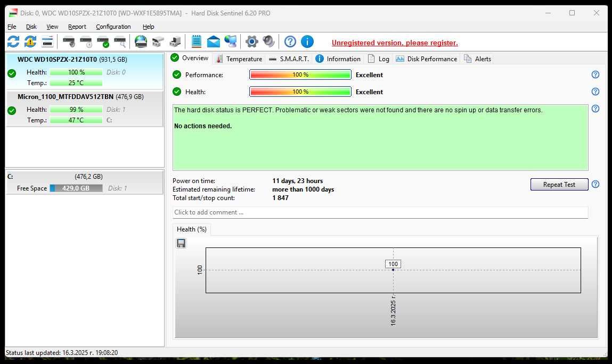Click the '16.3.2025 r.' chart date label
612x364 pixels.
click(x=393, y=310)
